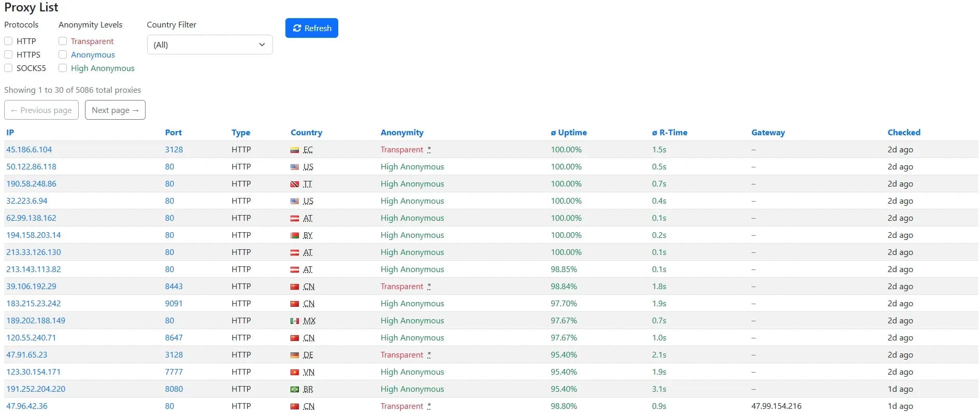Open IP address 45.186.6.104 link
980x413 pixels.
[29, 149]
